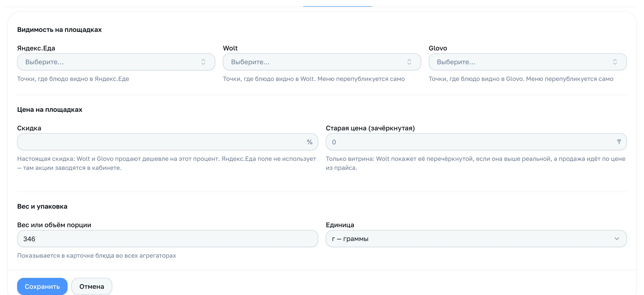
Task: Click the up-down arrows in Wolt selector
Action: point(409,62)
